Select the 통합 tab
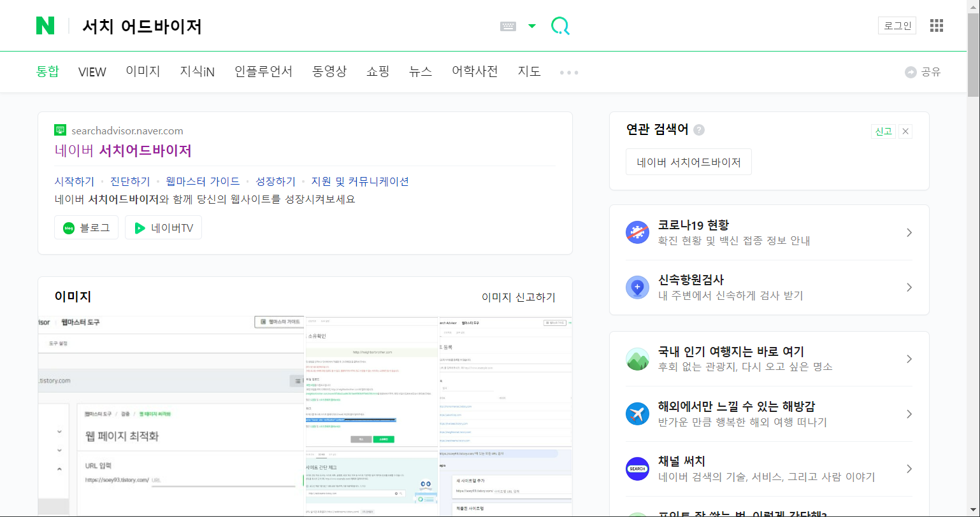Image resolution: width=980 pixels, height=517 pixels. 47,71
